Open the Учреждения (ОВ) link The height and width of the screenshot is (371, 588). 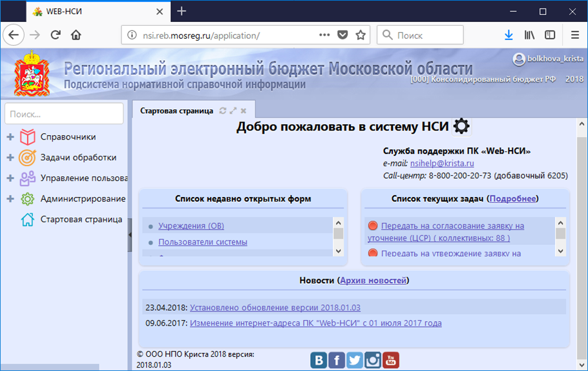tap(191, 226)
